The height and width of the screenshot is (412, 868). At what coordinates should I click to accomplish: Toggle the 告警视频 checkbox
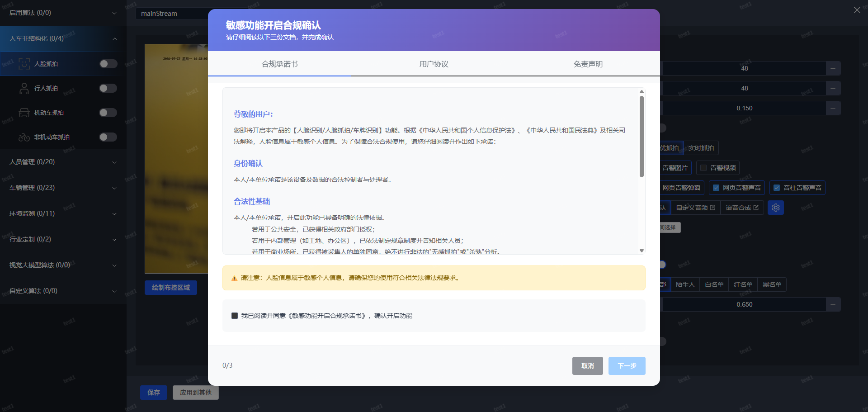(703, 168)
